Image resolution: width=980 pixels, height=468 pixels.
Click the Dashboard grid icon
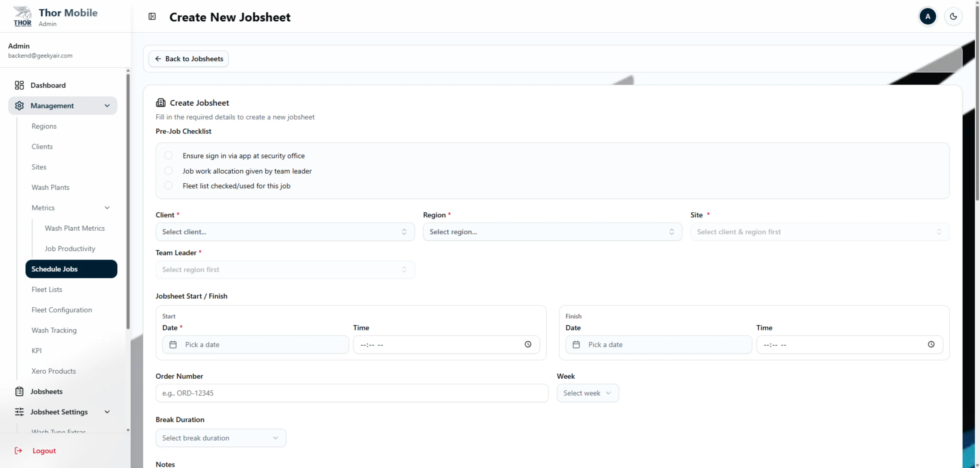pos(19,85)
